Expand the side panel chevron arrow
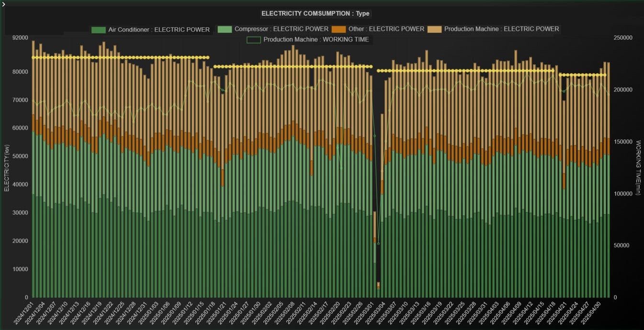644x330 pixels. [3, 3]
